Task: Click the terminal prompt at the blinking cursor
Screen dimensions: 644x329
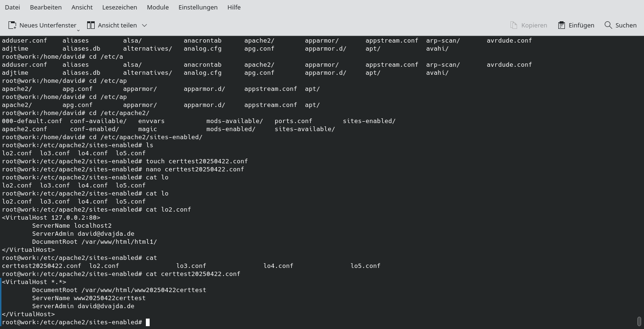Action: 147,322
